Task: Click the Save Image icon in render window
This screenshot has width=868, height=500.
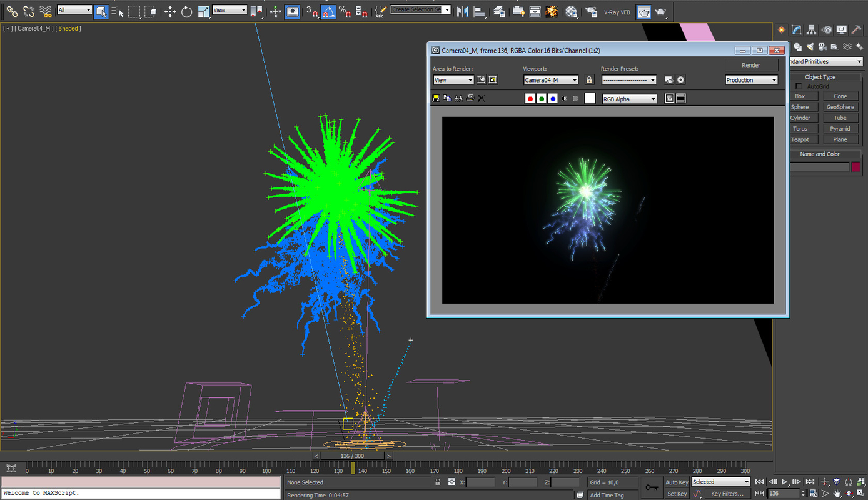Action: [437, 98]
